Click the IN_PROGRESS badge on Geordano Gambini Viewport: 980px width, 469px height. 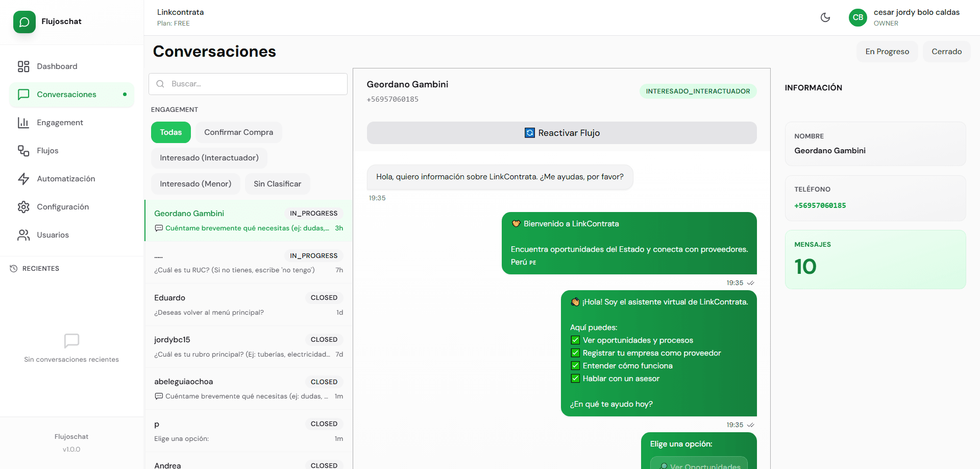pyautogui.click(x=313, y=214)
